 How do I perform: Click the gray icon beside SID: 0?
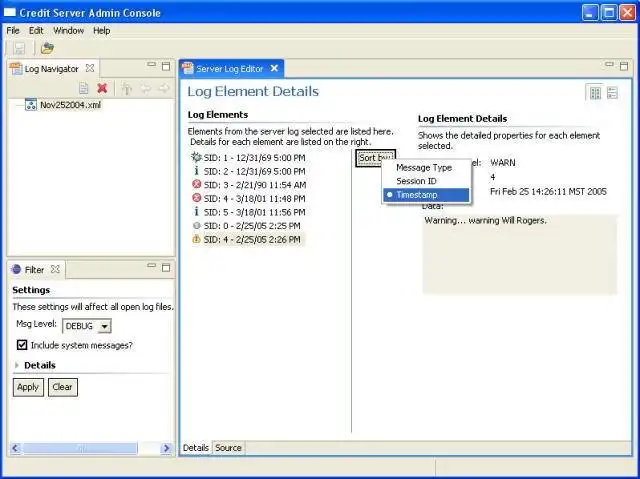pyautogui.click(x=196, y=225)
